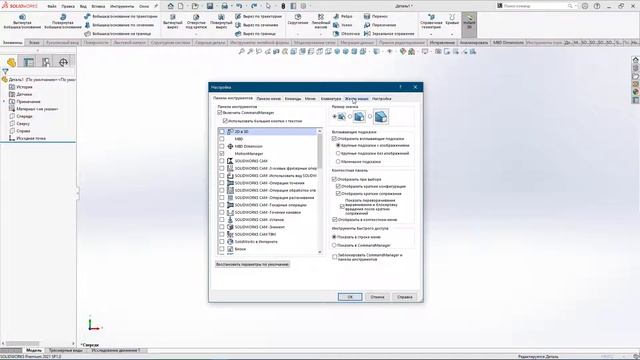Screen dimensions: 640x360
Task: Open dropdown arrow under Hole Wizard tool
Action: point(196,34)
